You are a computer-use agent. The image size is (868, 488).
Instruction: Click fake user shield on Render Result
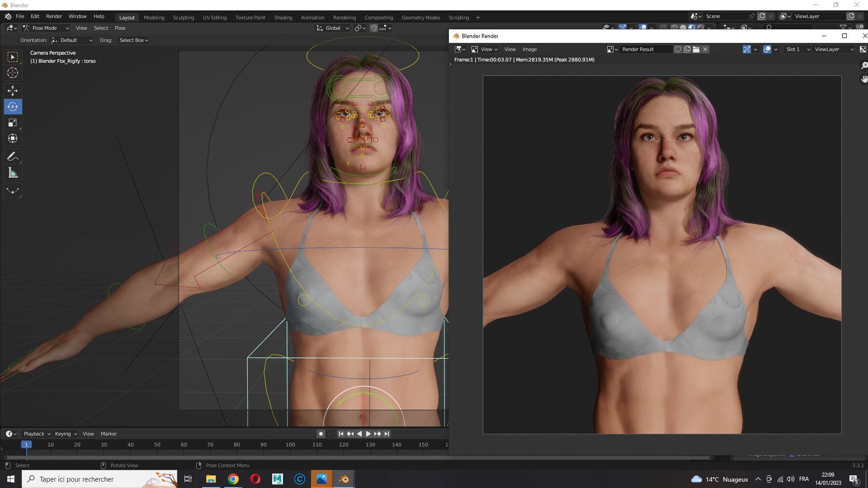coord(678,49)
